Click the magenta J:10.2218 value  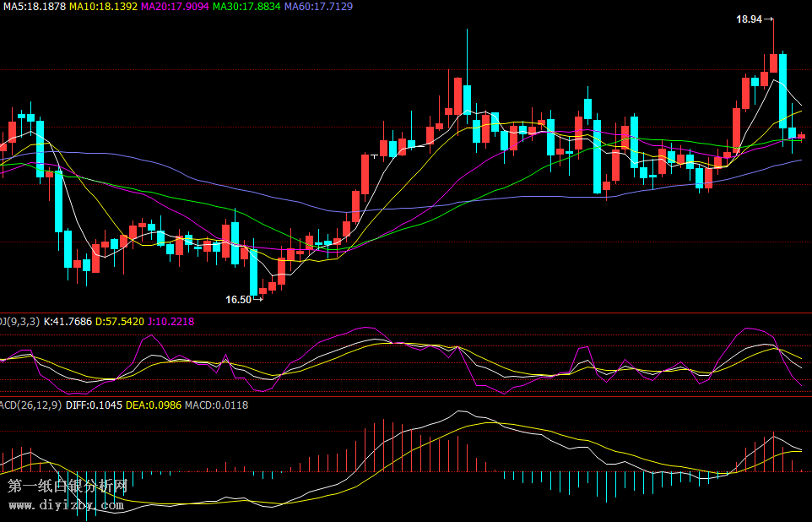pyautogui.click(x=171, y=322)
